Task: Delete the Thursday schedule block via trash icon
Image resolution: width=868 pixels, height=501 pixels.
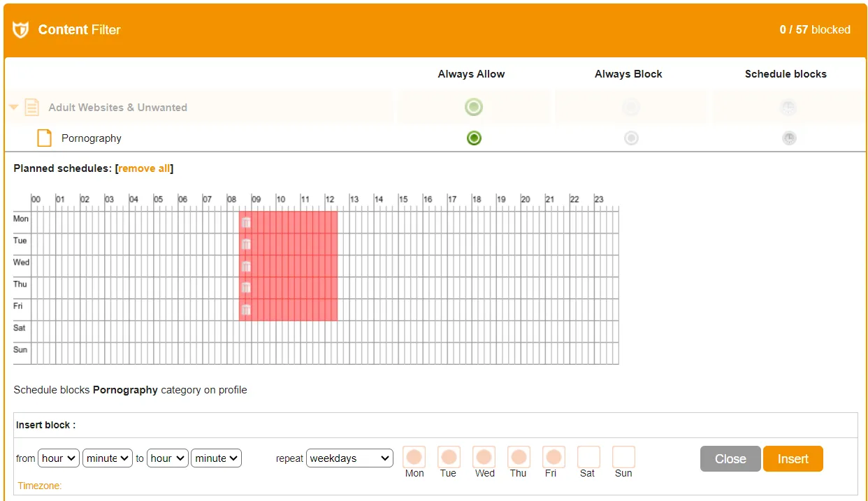Action: (246, 287)
